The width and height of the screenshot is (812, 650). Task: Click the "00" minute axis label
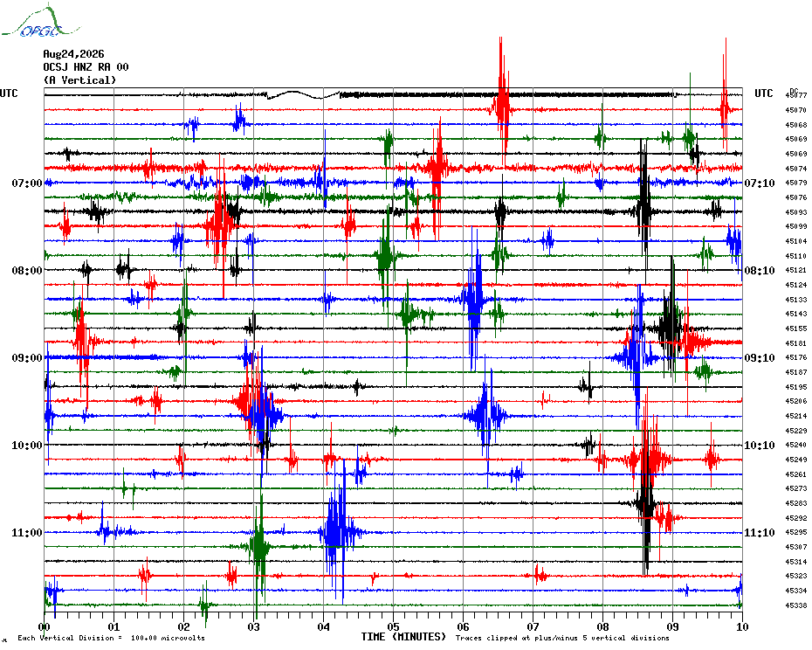44,626
